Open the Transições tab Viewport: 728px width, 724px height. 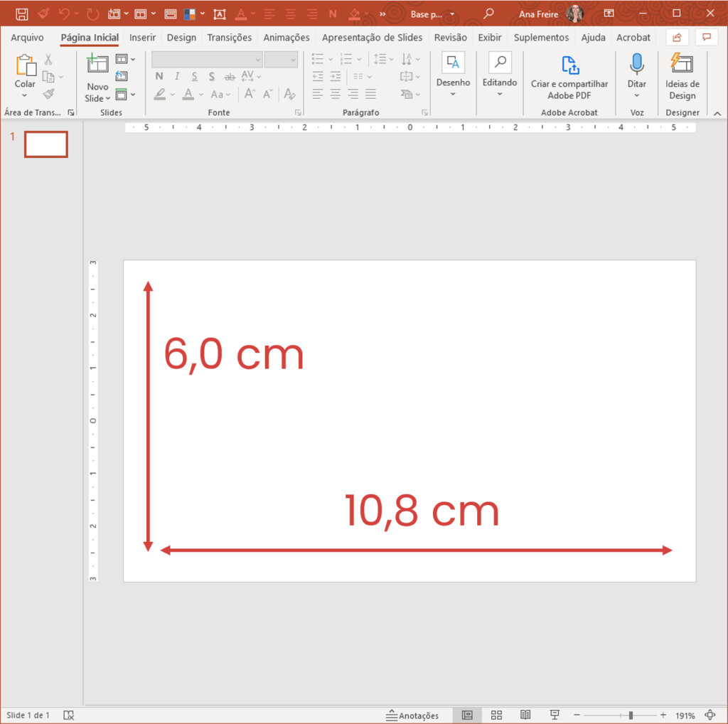click(229, 38)
